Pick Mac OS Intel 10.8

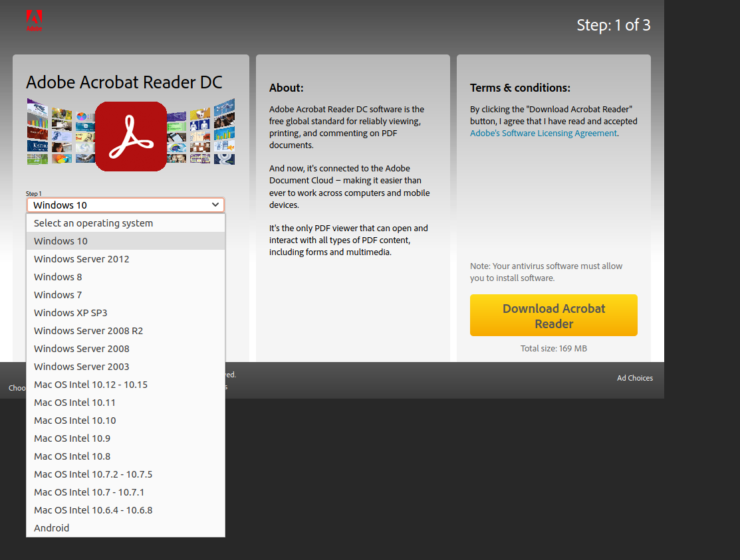pyautogui.click(x=126, y=456)
